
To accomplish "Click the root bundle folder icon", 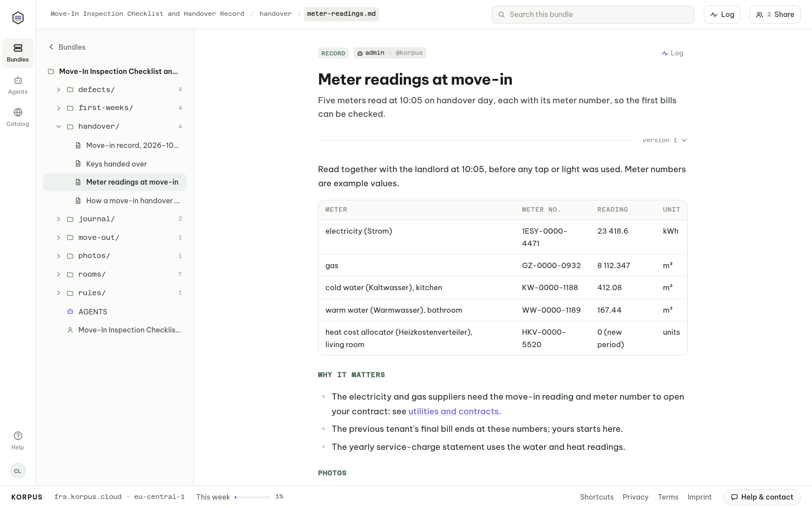I will (51, 72).
